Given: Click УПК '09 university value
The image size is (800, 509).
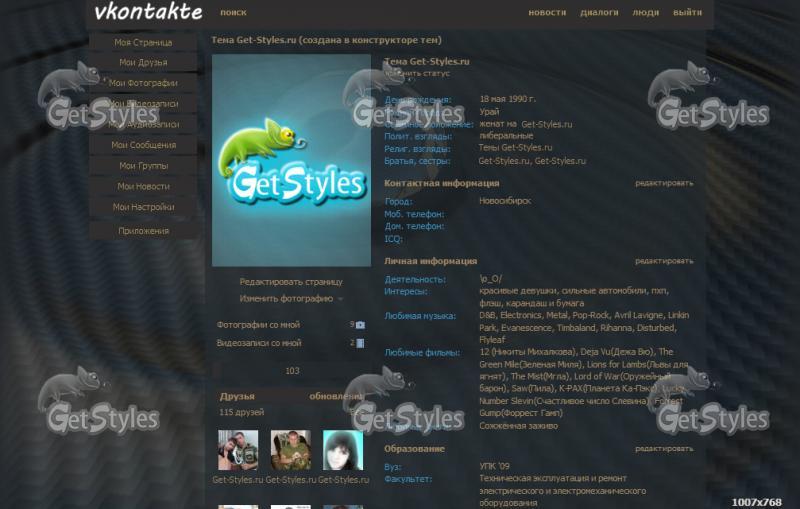Looking at the screenshot, I should pos(494,466).
